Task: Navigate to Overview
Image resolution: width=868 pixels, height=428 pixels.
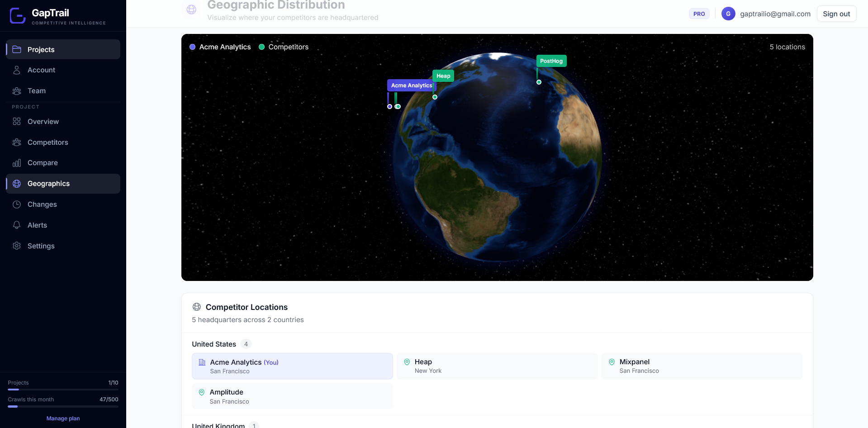Action: [x=63, y=121]
